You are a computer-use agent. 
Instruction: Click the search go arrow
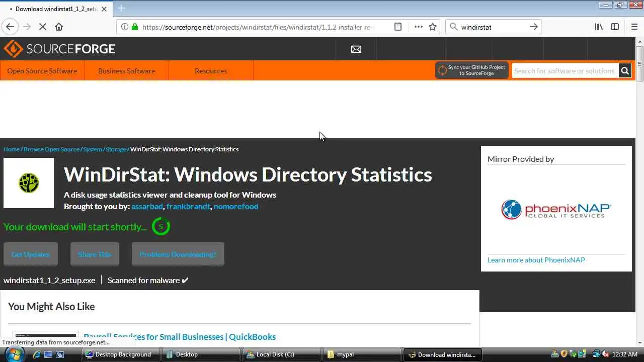click(534, 27)
